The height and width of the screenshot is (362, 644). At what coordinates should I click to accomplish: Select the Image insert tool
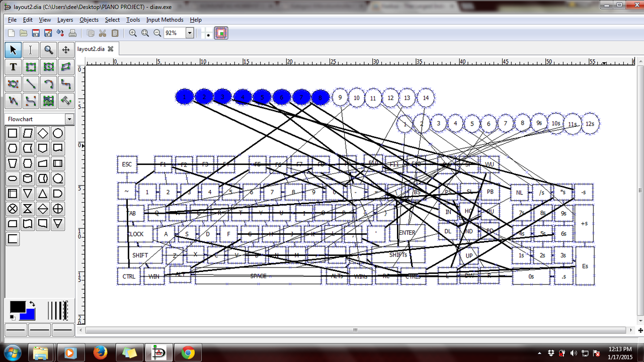coord(48,101)
